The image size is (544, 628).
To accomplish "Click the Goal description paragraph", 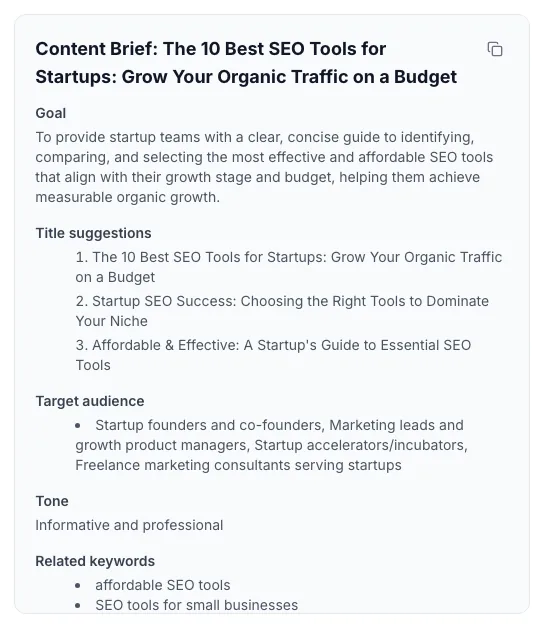I will pos(264,167).
